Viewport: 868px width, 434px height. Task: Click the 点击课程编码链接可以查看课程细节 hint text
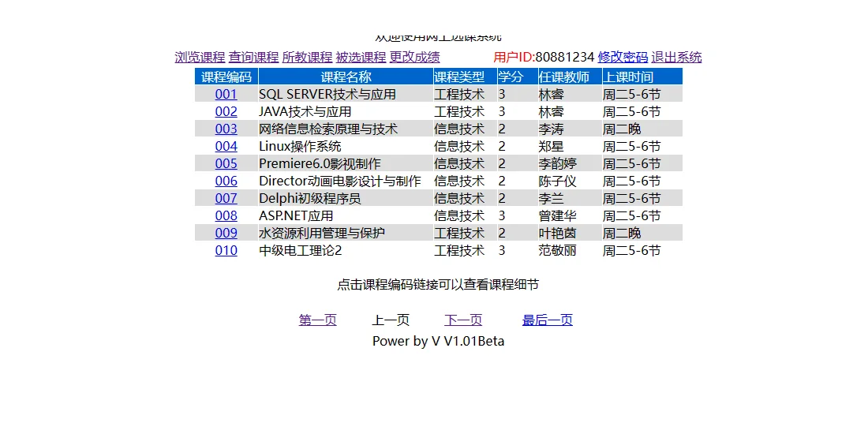coord(438,285)
